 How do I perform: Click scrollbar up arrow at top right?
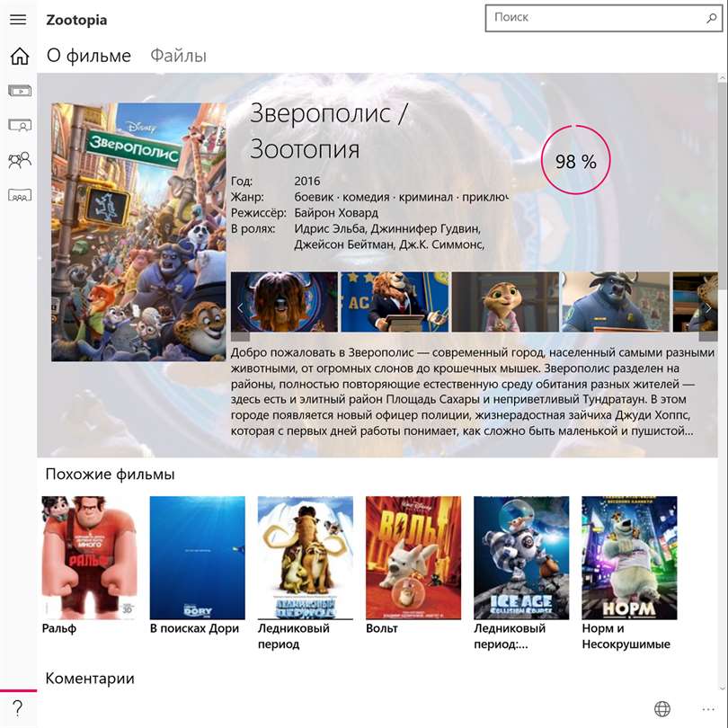point(723,77)
